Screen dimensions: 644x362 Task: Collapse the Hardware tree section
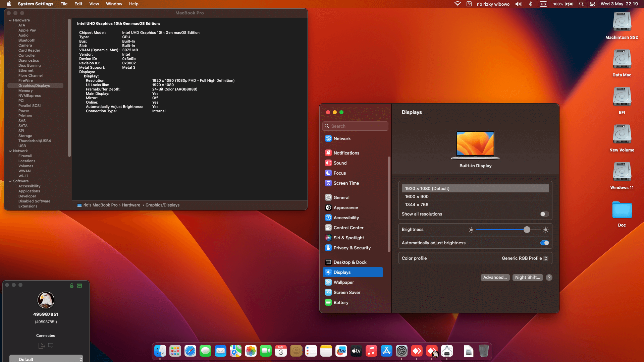coord(10,20)
